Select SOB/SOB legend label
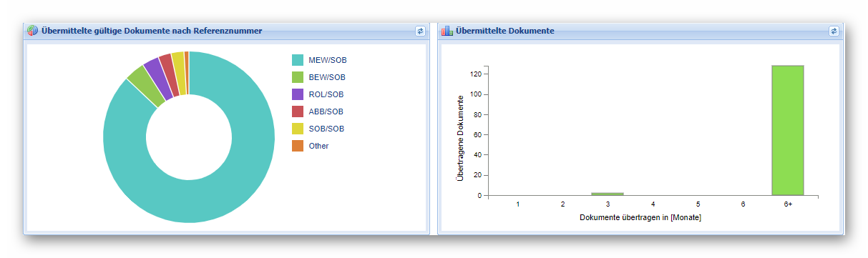The height and width of the screenshot is (258, 868). click(326, 129)
